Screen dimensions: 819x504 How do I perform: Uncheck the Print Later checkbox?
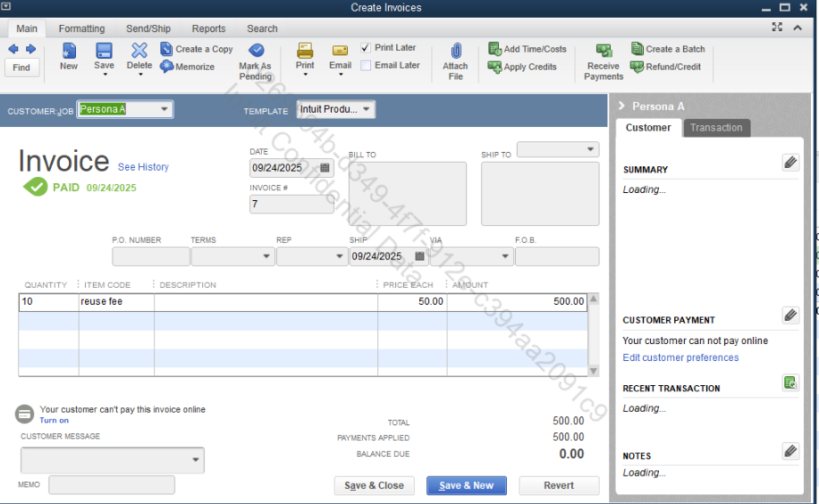[x=366, y=47]
